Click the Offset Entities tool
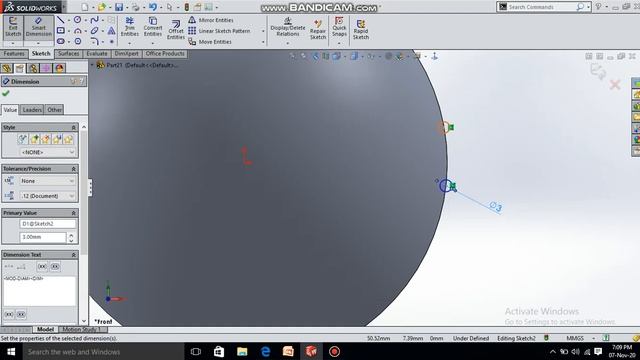The width and height of the screenshot is (640, 360). pyautogui.click(x=176, y=29)
